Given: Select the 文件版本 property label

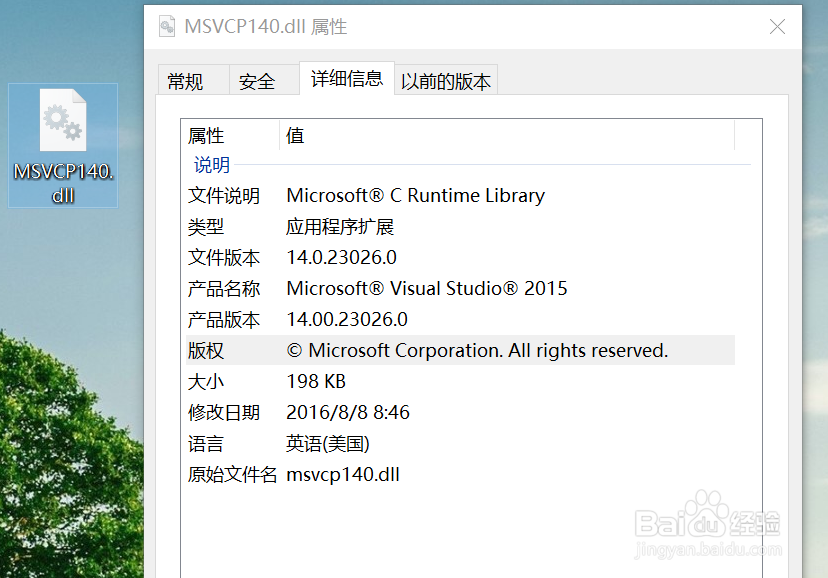Looking at the screenshot, I should (224, 258).
